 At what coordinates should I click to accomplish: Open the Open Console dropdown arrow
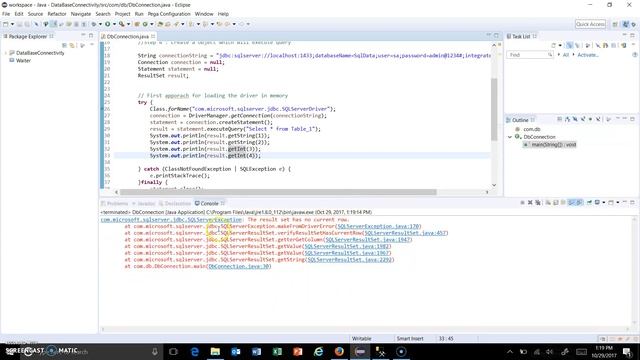click(x=618, y=202)
